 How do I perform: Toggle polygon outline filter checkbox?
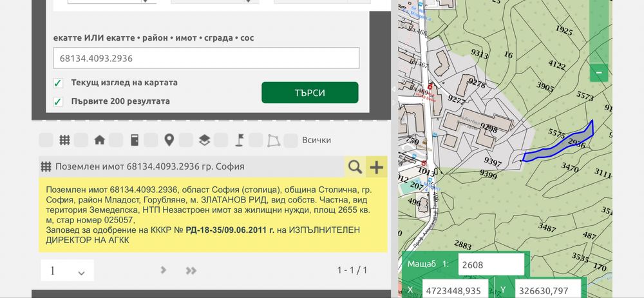click(256, 140)
